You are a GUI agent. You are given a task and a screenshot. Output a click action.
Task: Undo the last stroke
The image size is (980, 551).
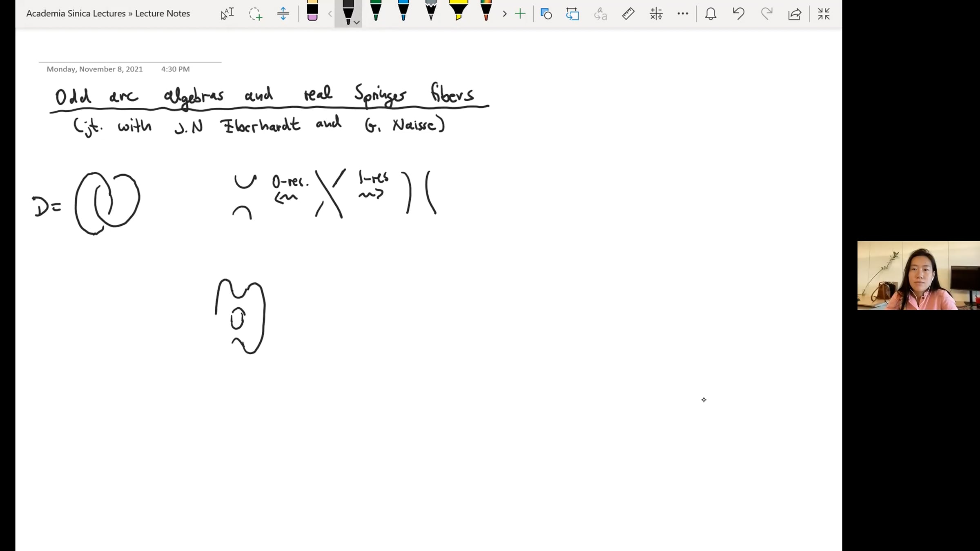(739, 14)
